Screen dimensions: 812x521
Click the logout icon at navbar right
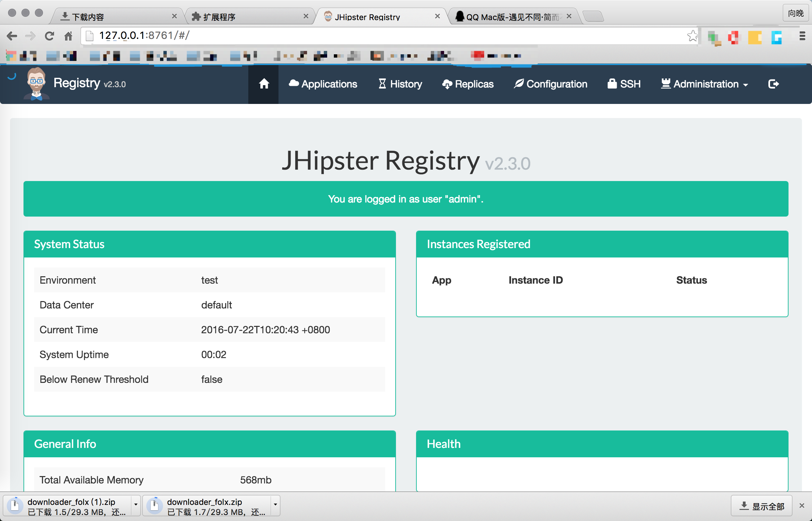tap(773, 84)
